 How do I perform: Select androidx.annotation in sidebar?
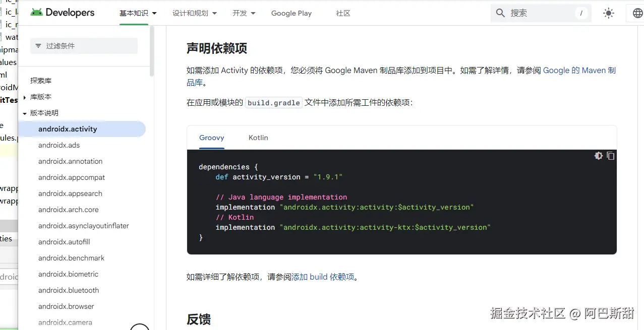[x=71, y=161]
